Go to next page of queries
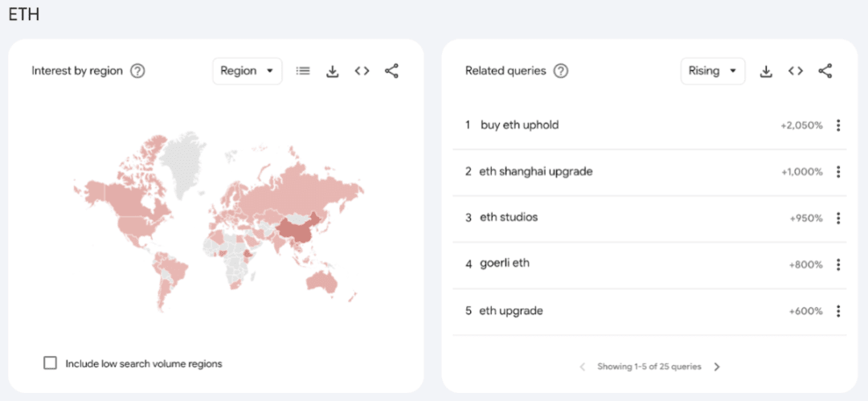The width and height of the screenshot is (868, 401). tap(717, 367)
